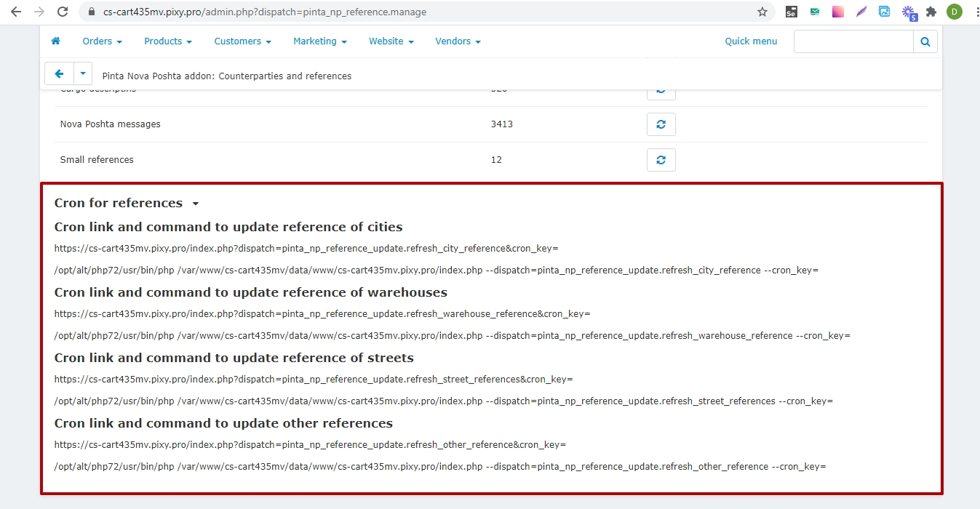Click the 'update reference of streets' heading
Viewport: 980px width, 509px height.
pos(234,358)
